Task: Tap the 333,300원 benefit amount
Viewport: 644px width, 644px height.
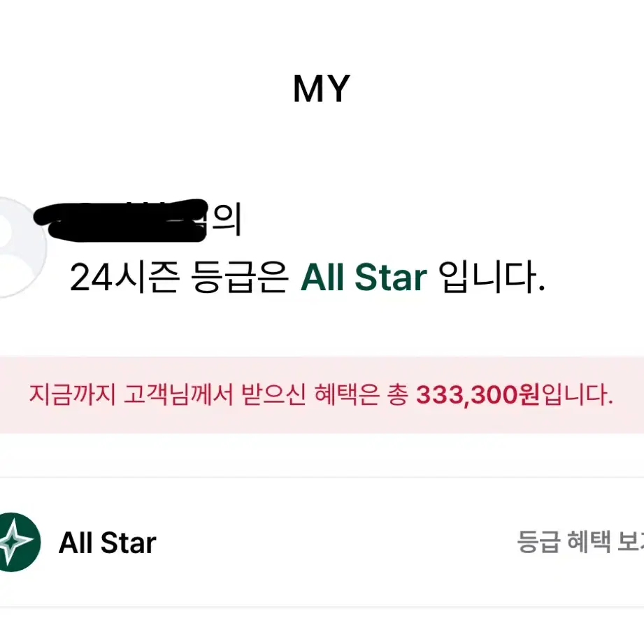Action: pos(478,395)
